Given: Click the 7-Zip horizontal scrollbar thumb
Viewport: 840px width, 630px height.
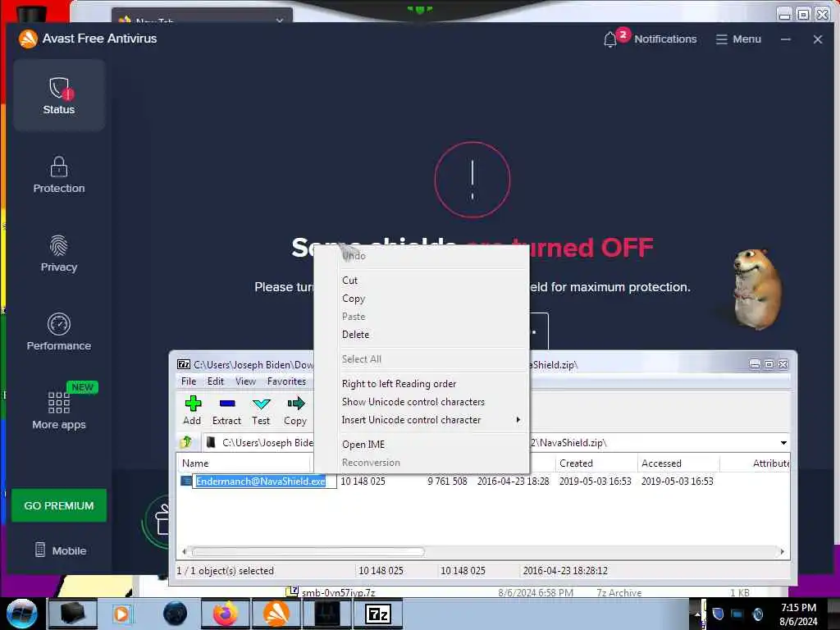Looking at the screenshot, I should [x=308, y=551].
